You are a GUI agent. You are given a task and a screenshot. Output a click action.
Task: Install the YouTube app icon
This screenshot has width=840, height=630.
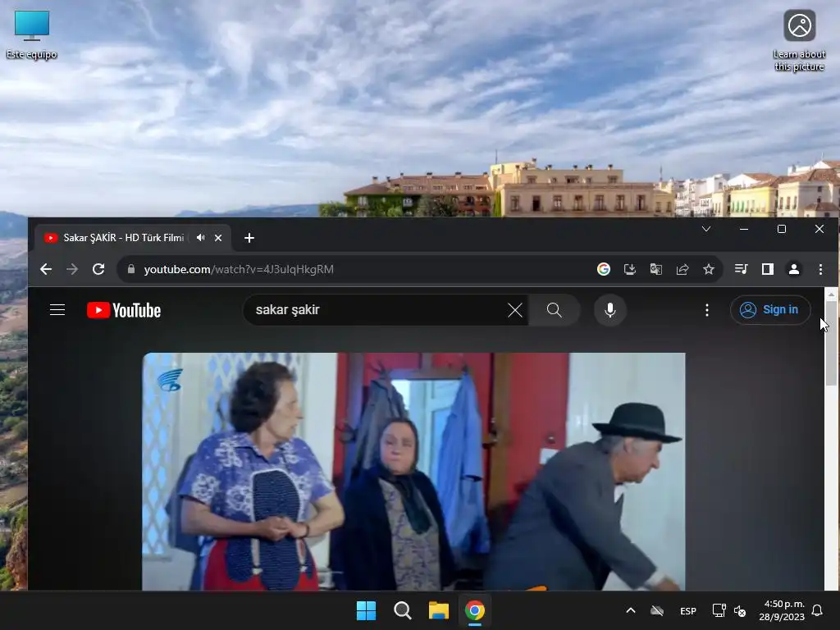[630, 269]
